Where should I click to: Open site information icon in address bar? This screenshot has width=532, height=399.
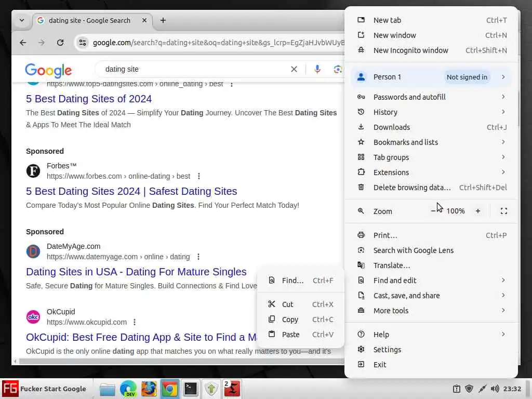[x=83, y=43]
